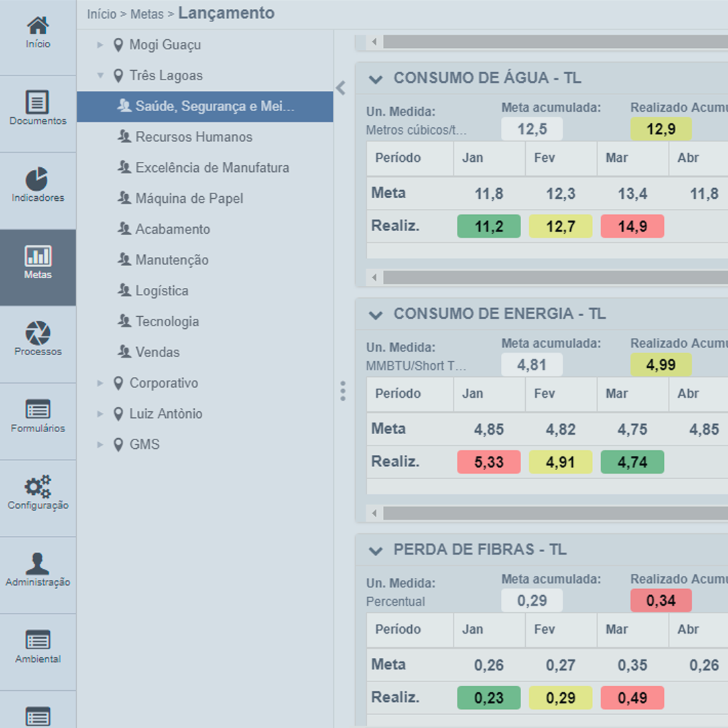
Task: Click the location pin beside Três Lagoas
Action: tap(119, 75)
